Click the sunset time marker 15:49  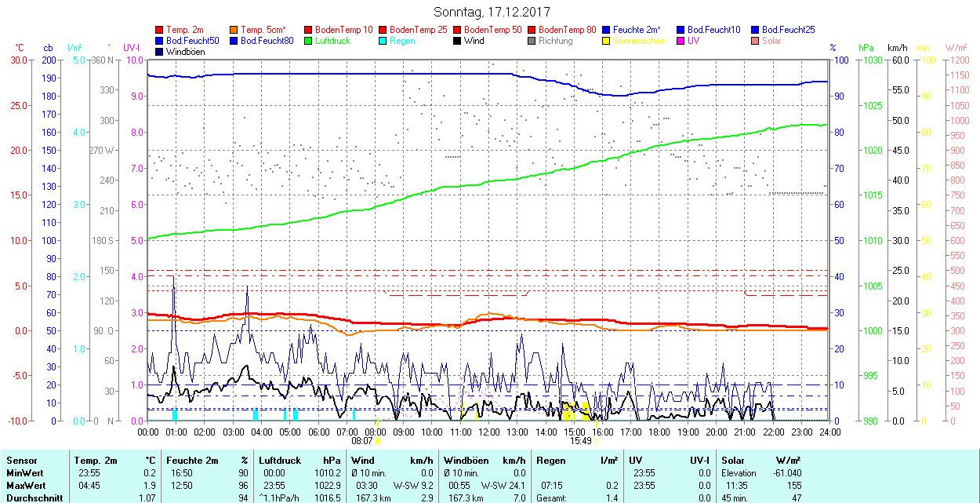[581, 441]
